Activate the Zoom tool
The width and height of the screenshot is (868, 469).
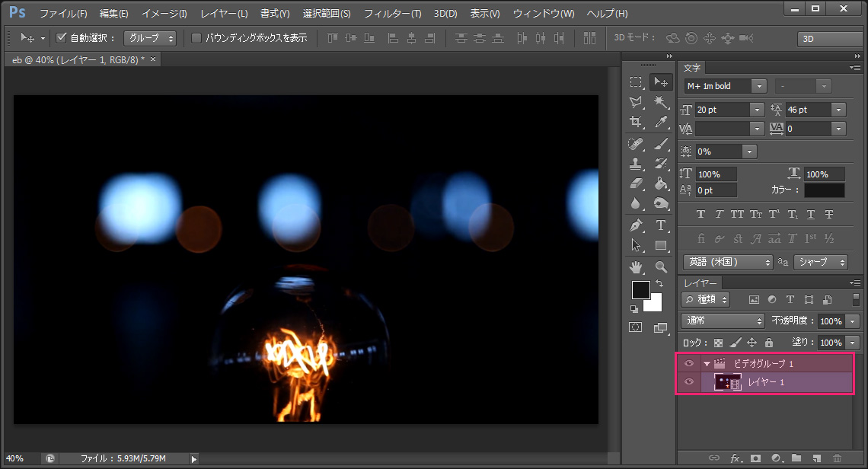pos(661,266)
